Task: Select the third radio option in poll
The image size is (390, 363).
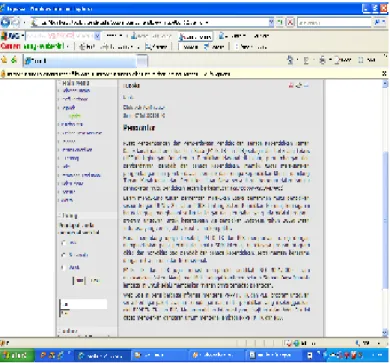Action: click(64, 267)
